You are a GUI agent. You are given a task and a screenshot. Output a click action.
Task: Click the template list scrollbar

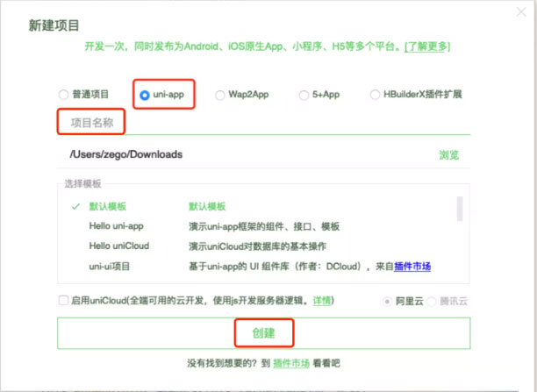459,210
